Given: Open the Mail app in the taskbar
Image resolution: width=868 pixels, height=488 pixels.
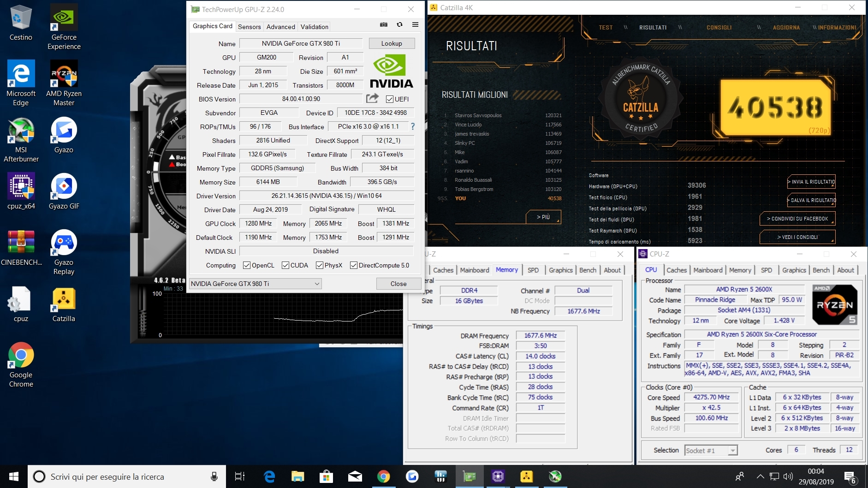Looking at the screenshot, I should (355, 476).
